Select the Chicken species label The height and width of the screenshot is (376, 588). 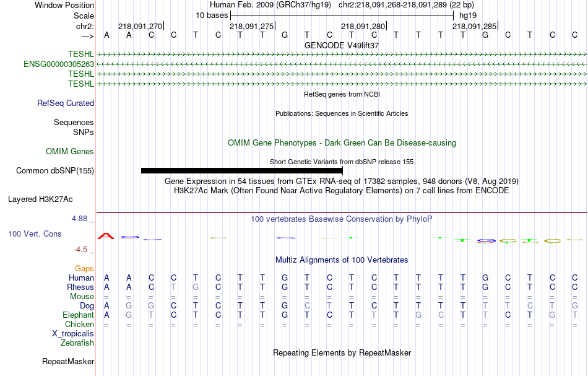[79, 324]
